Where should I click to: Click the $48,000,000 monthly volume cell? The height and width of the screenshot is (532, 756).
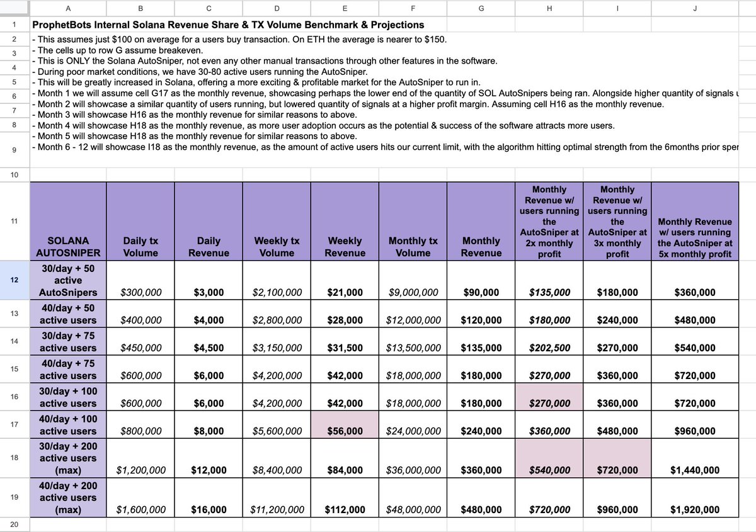coord(413,498)
